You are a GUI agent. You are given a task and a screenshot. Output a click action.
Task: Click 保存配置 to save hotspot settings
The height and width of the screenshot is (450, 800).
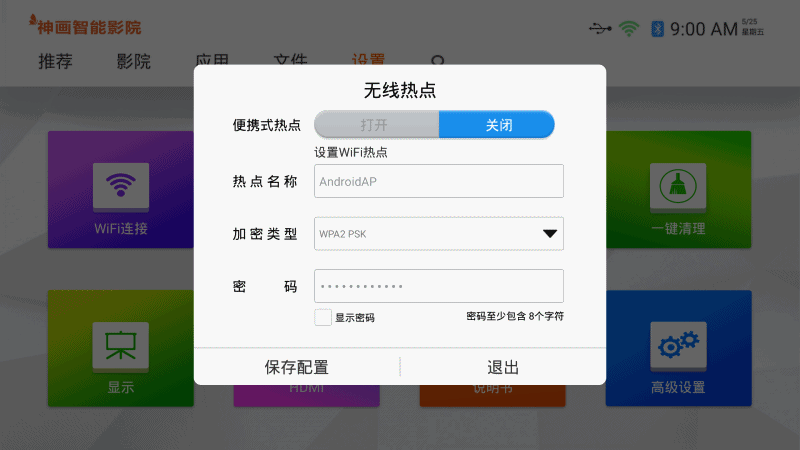296,367
